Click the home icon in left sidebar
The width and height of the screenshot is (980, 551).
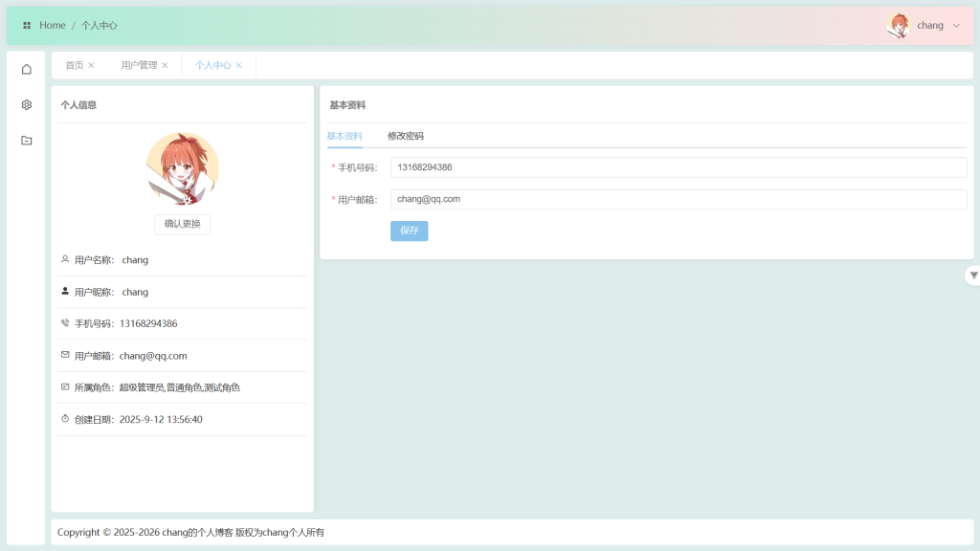pos(26,69)
